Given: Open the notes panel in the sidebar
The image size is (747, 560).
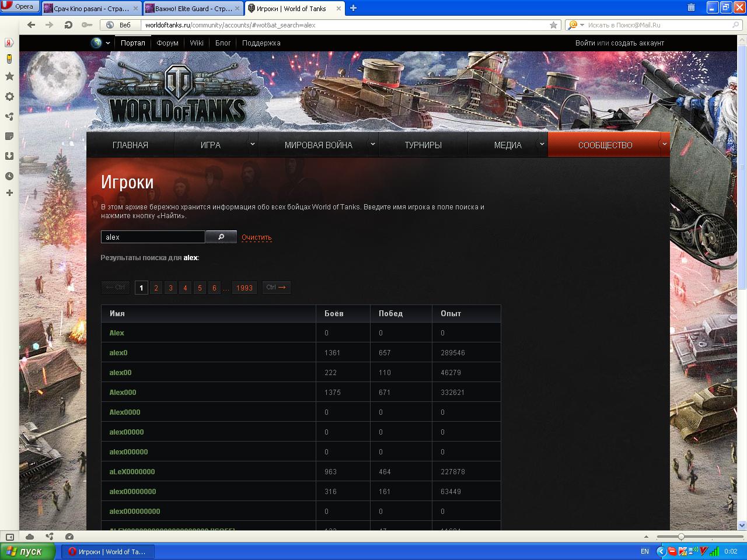Looking at the screenshot, I should [9, 136].
